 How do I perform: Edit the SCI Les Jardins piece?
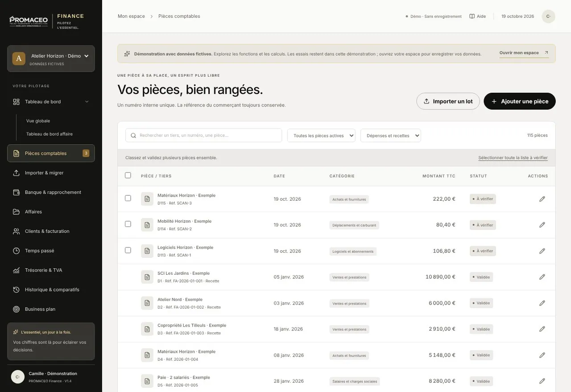542,277
